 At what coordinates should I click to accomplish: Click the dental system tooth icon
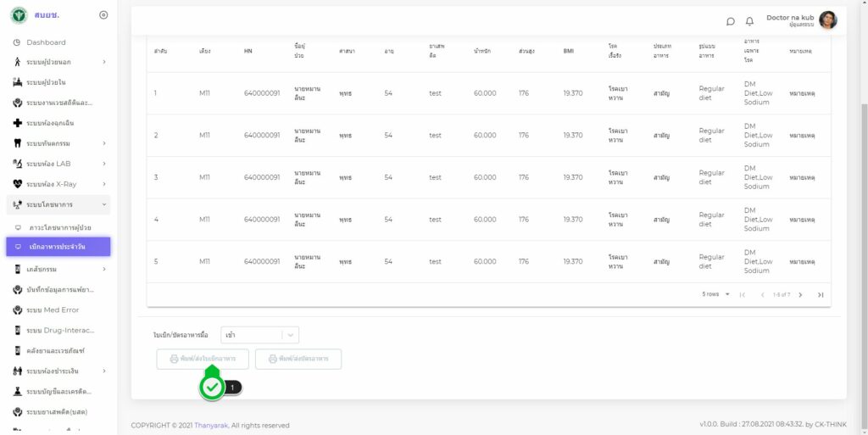(x=17, y=143)
